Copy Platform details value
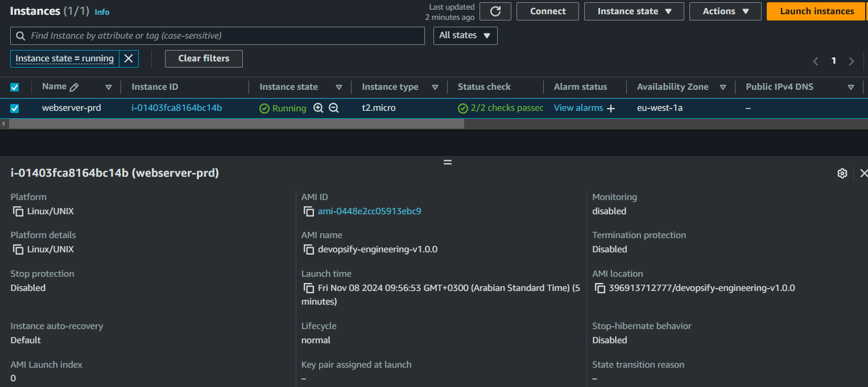868x387 pixels. (x=18, y=249)
